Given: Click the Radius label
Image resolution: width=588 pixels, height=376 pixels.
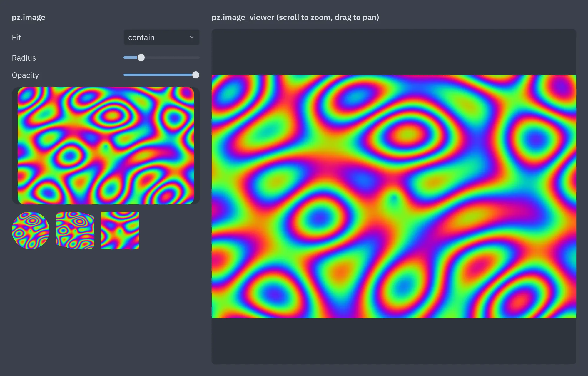Looking at the screenshot, I should tap(24, 58).
